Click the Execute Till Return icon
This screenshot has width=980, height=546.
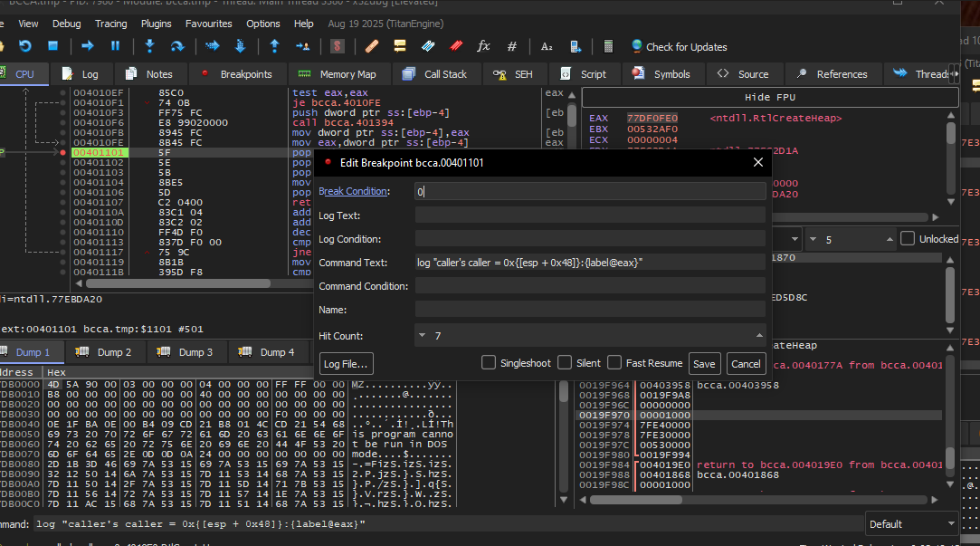[x=274, y=45]
